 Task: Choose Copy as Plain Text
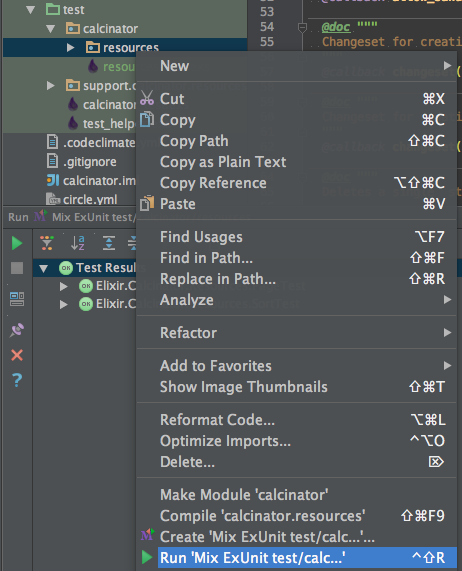(296, 162)
